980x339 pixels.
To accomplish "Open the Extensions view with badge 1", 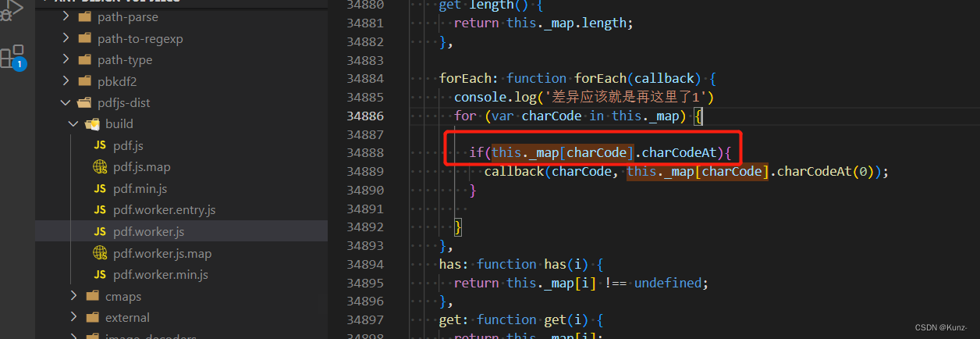I will (13, 58).
